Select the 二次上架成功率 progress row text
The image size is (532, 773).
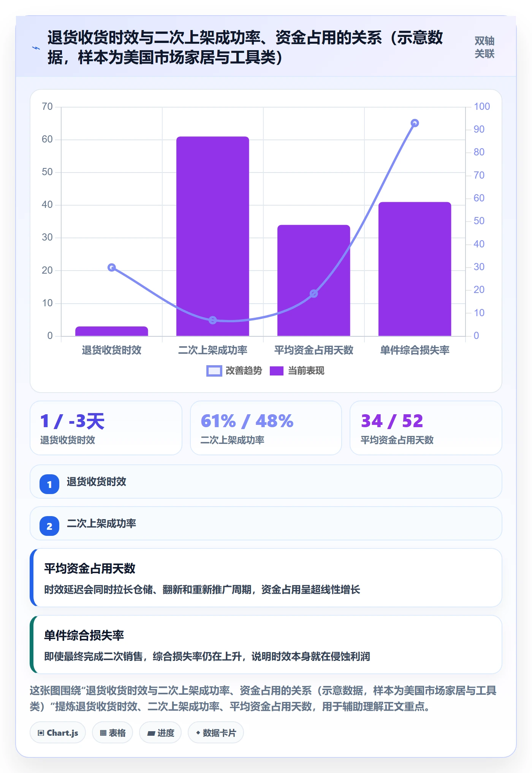pos(101,524)
